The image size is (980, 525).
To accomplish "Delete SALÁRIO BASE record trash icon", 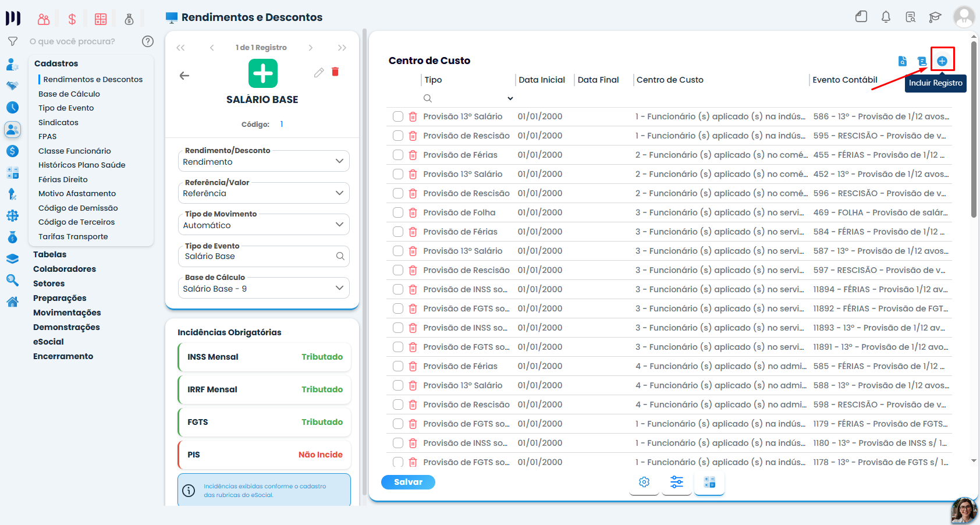I will [335, 72].
